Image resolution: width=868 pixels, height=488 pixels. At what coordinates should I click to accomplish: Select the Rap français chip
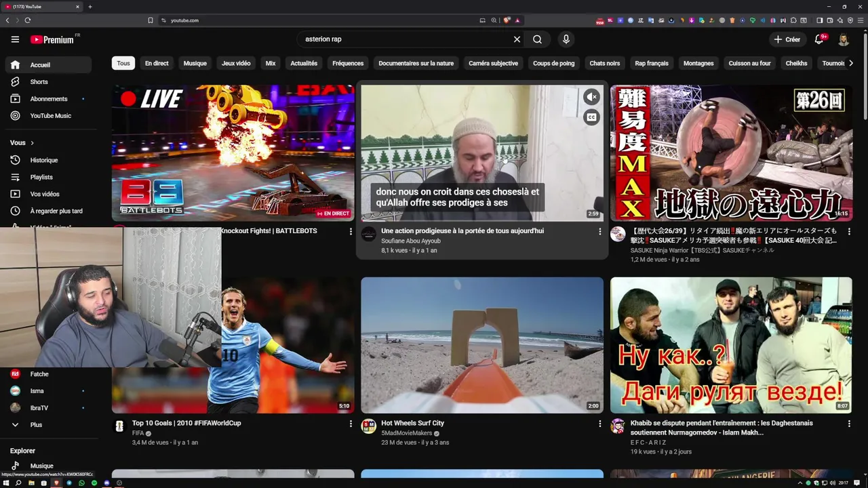652,63
